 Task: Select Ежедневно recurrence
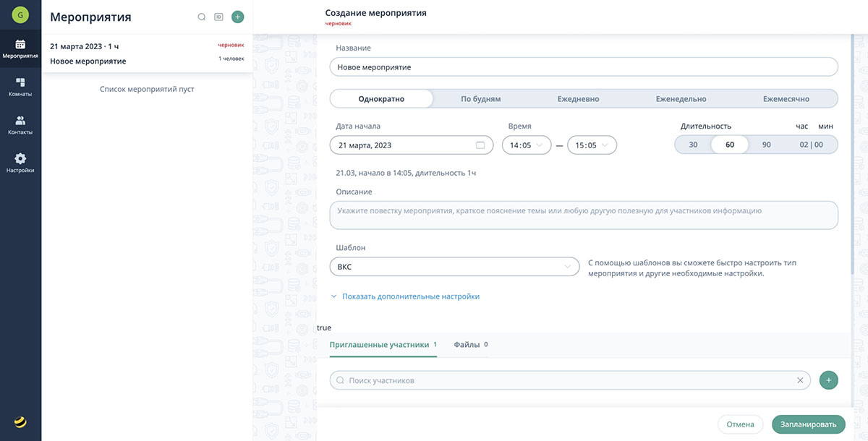coord(578,99)
